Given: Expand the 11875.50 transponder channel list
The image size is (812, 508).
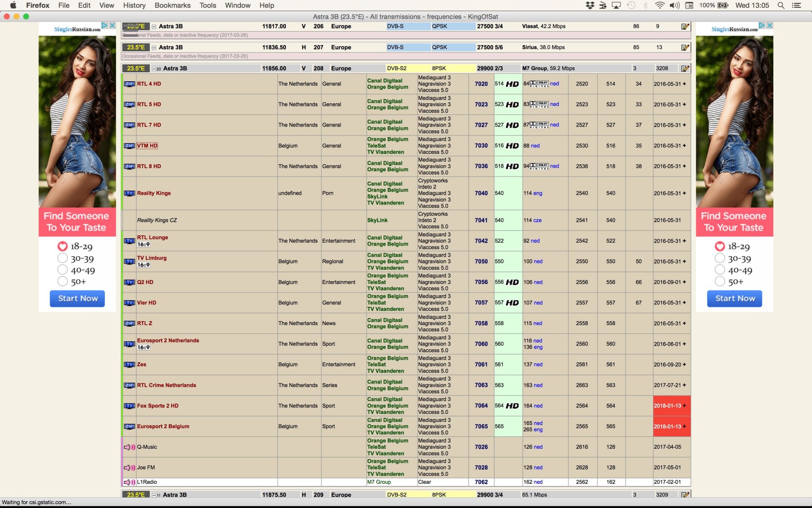Looking at the screenshot, I should pos(154,495).
